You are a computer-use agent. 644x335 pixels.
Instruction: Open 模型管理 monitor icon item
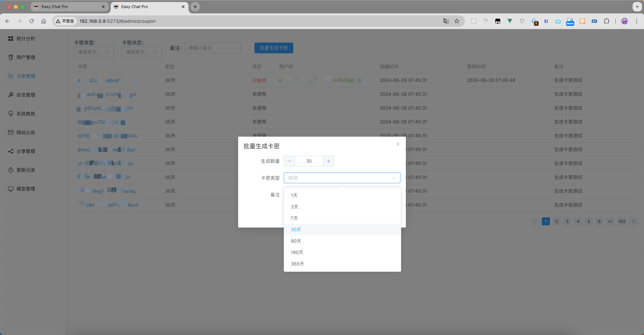[x=25, y=189]
